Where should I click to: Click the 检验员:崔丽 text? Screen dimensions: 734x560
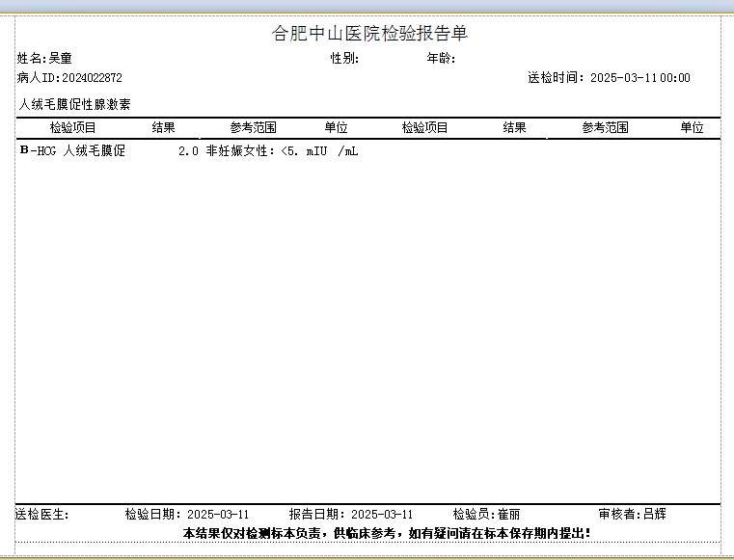click(x=486, y=515)
